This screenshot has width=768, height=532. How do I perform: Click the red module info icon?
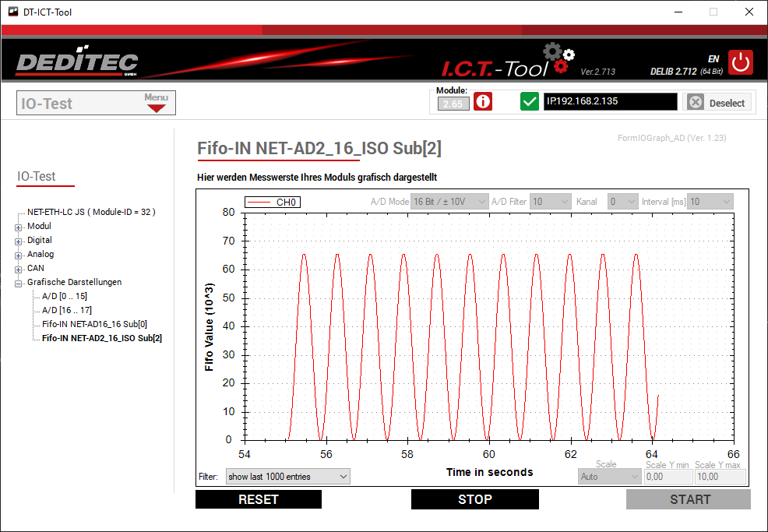click(x=483, y=102)
